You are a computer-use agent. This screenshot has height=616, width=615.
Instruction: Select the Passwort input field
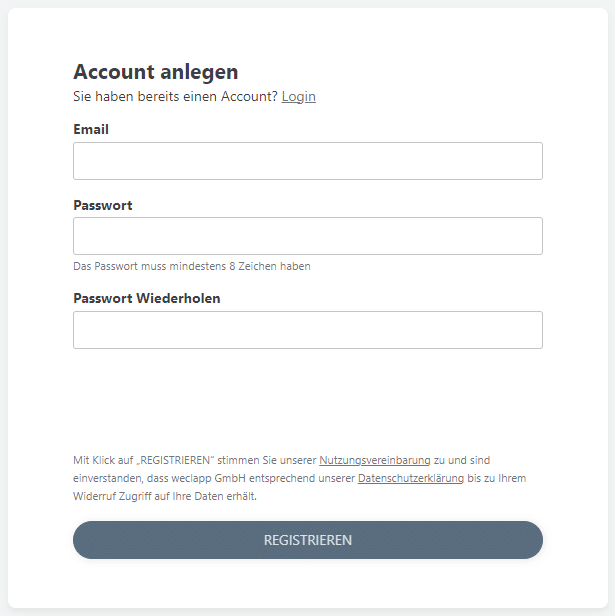pos(308,236)
